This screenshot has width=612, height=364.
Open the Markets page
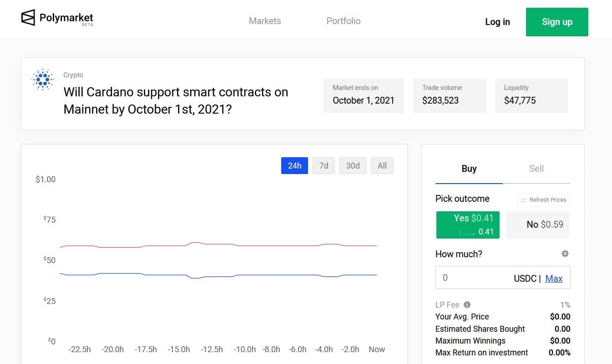pyautogui.click(x=265, y=21)
